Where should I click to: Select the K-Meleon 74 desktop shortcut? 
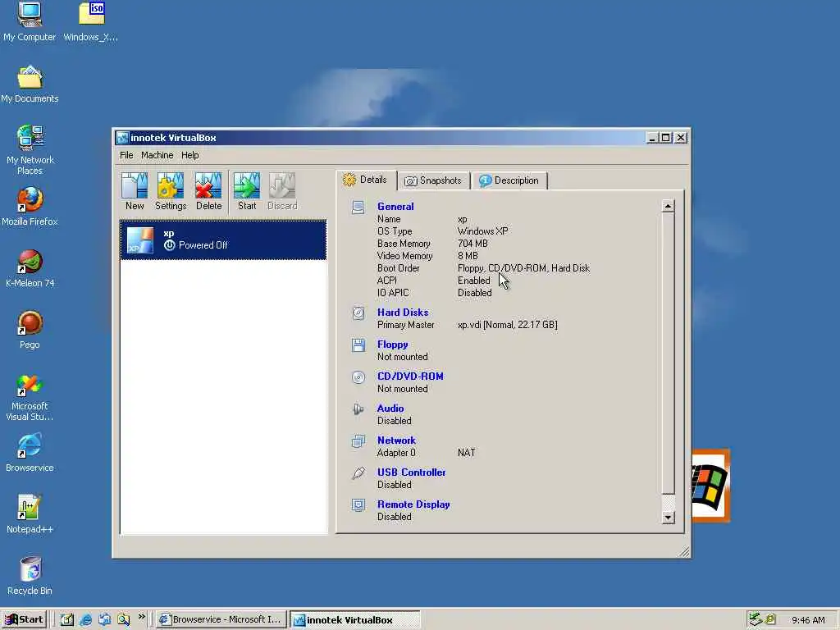[30, 268]
